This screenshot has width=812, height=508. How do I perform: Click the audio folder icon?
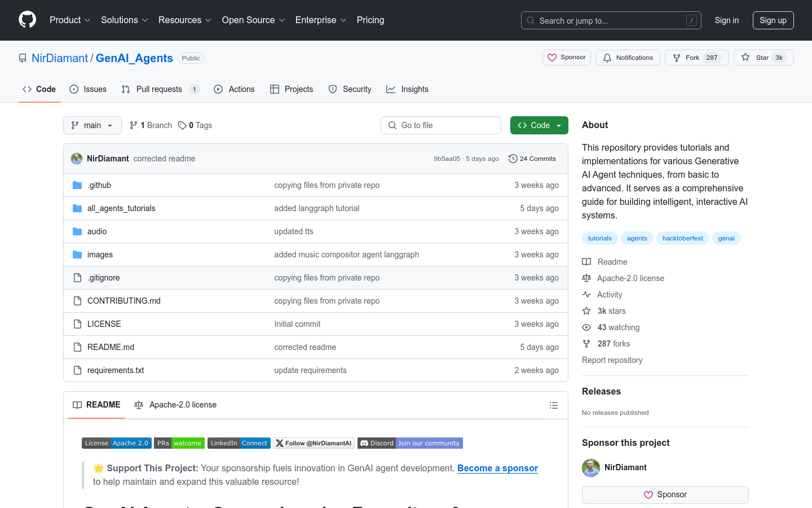click(x=77, y=231)
